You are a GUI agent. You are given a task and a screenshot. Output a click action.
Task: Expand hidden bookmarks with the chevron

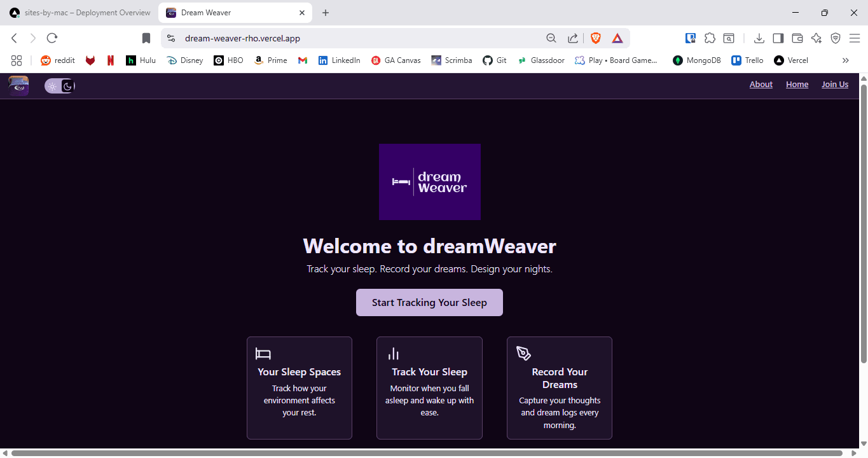(x=845, y=60)
